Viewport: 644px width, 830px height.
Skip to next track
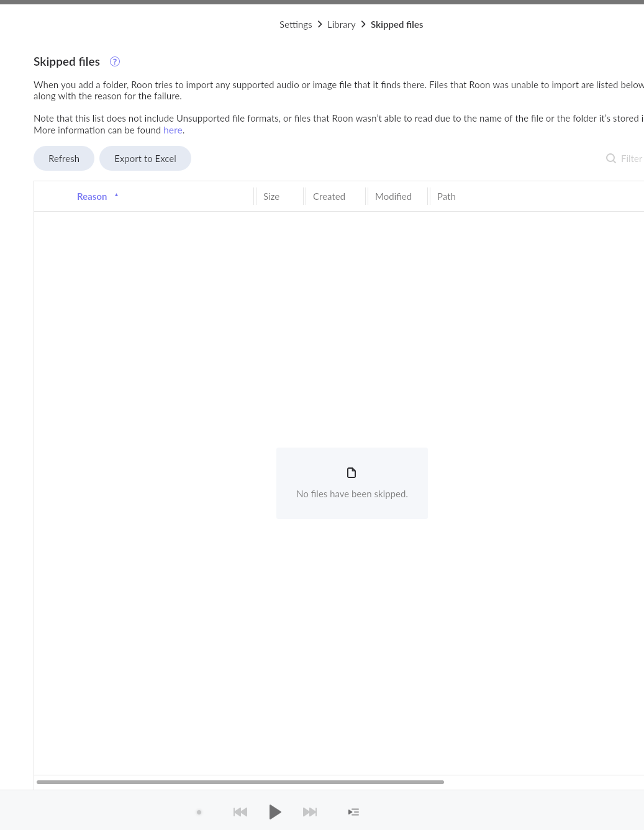(310, 812)
